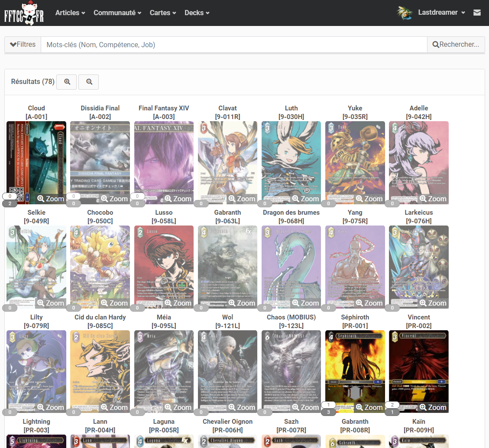Zoom on the Dissidia Final card
The width and height of the screenshot is (489, 448).
[x=114, y=199]
